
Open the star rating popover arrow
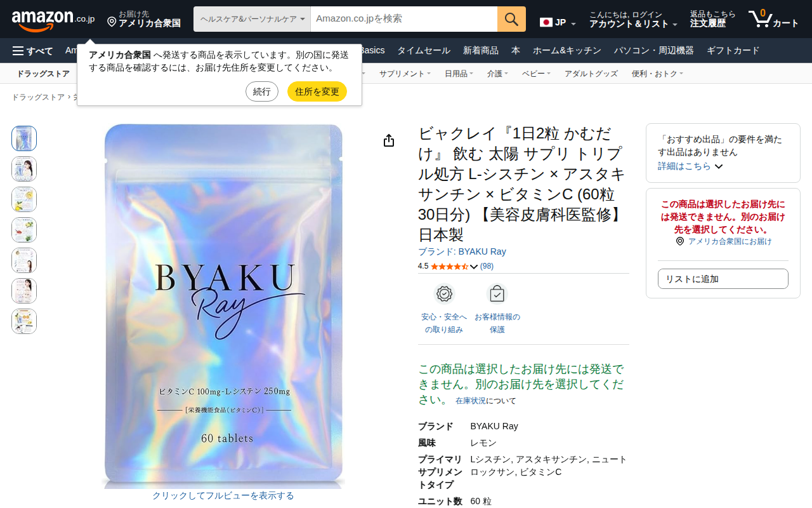473,267
